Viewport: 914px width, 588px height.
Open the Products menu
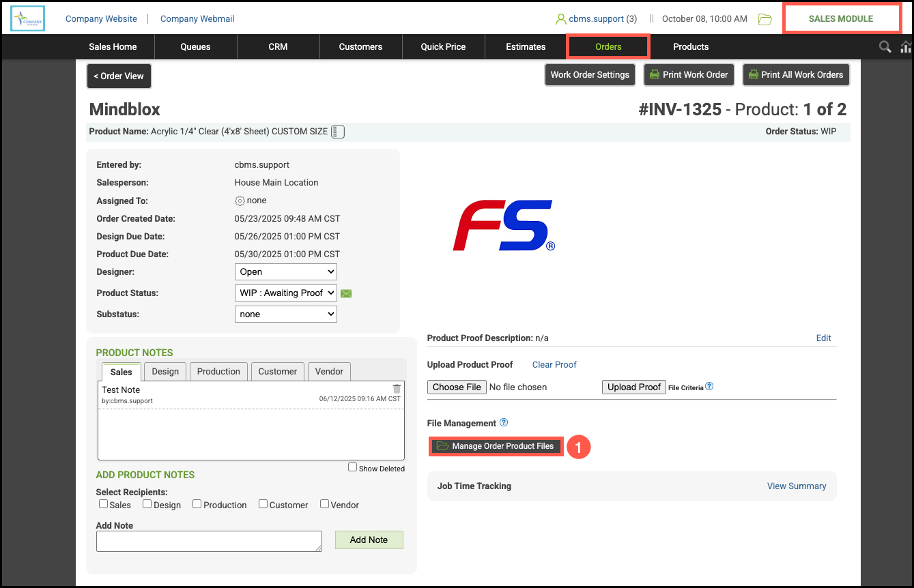click(691, 46)
